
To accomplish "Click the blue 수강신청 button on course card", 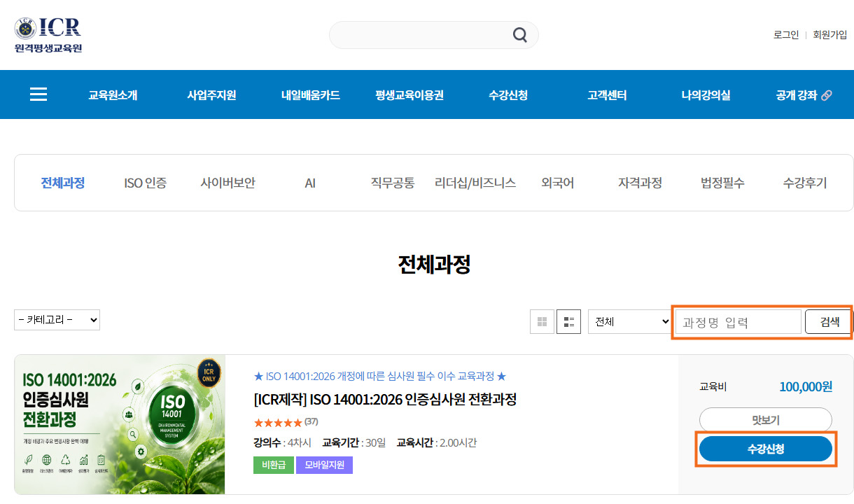I will (x=766, y=449).
